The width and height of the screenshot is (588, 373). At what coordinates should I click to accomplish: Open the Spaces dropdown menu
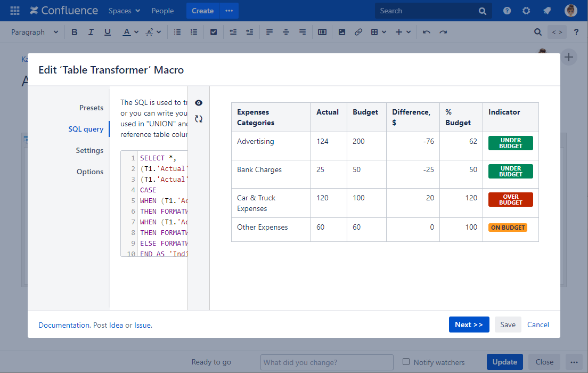pos(124,11)
